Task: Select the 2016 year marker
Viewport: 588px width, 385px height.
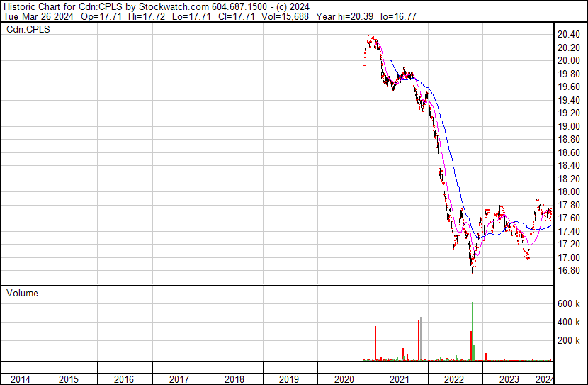Action: click(x=123, y=379)
